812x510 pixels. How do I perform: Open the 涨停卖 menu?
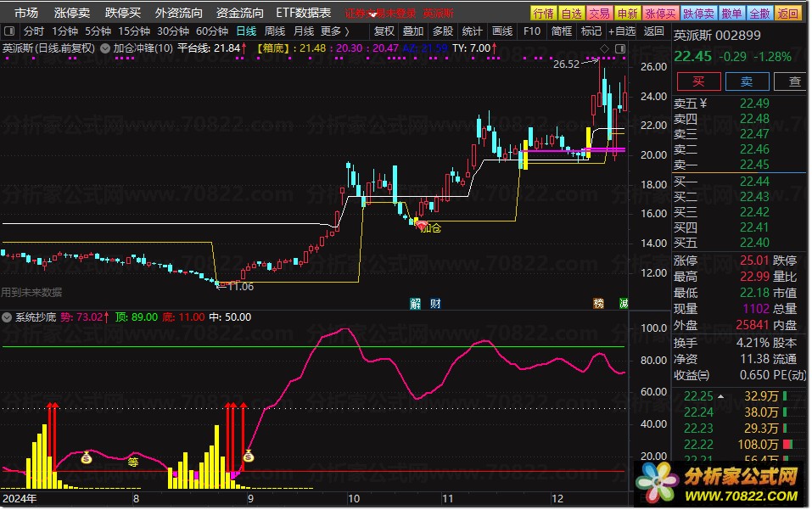pyautogui.click(x=72, y=13)
